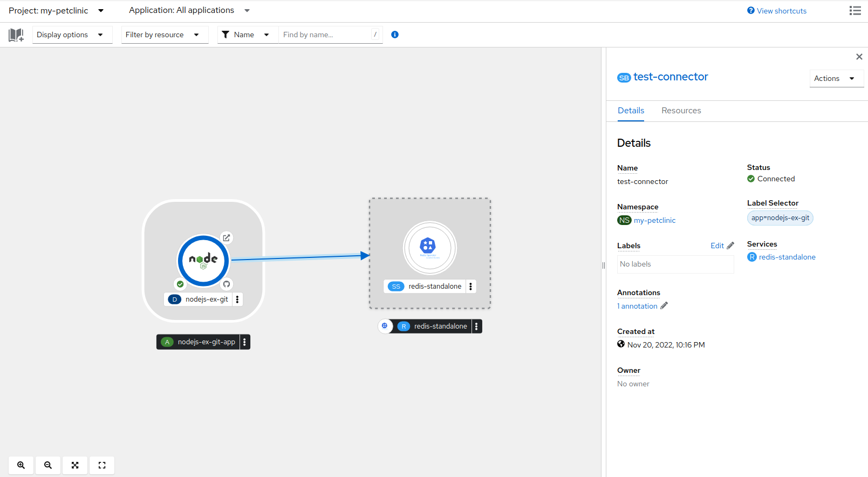Close the test-connector side panel
The width and height of the screenshot is (868, 477).
(859, 57)
